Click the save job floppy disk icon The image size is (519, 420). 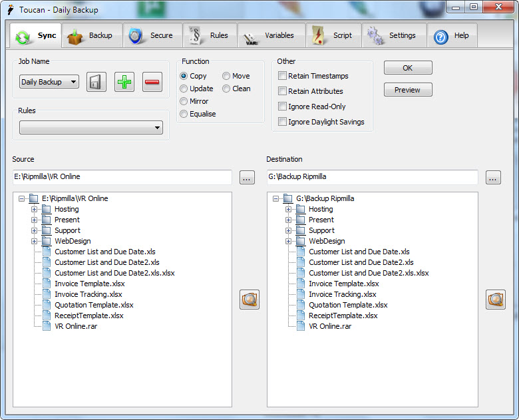click(x=96, y=82)
